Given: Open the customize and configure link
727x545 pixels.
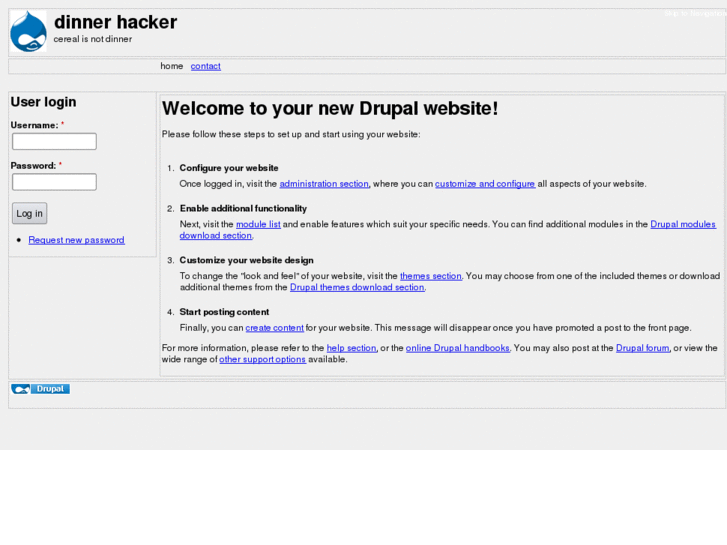Looking at the screenshot, I should pos(485,184).
